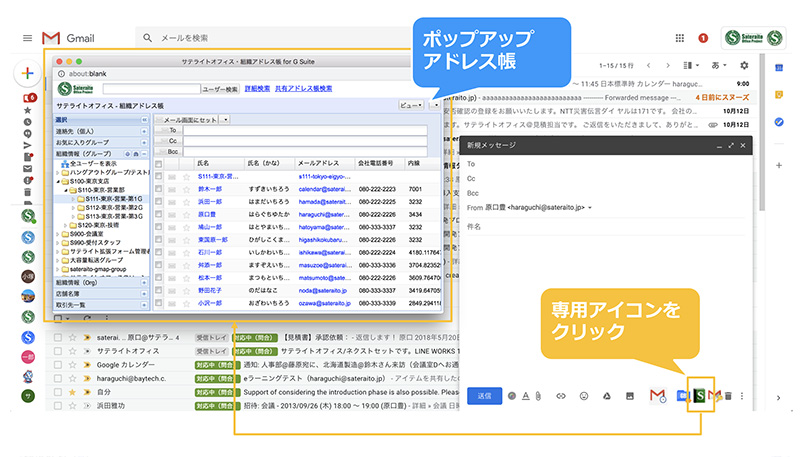This screenshot has width=800, height=457.
Task: Go to next page of mail
Action: (668, 65)
